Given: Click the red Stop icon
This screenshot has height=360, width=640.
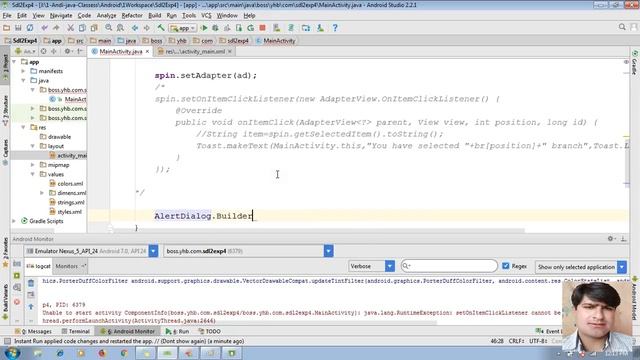Looking at the screenshot, I should pos(262,28).
